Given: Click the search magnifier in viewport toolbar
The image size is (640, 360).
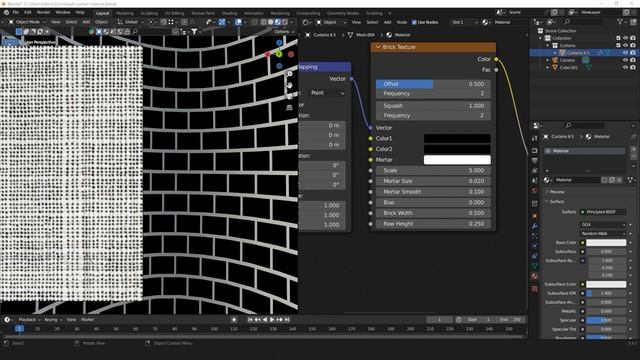Looking at the screenshot, I should tap(135, 31).
